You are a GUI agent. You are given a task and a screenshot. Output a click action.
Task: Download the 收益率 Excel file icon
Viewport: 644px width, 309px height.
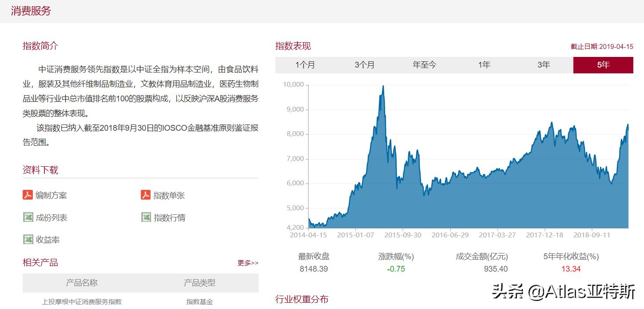click(x=28, y=239)
